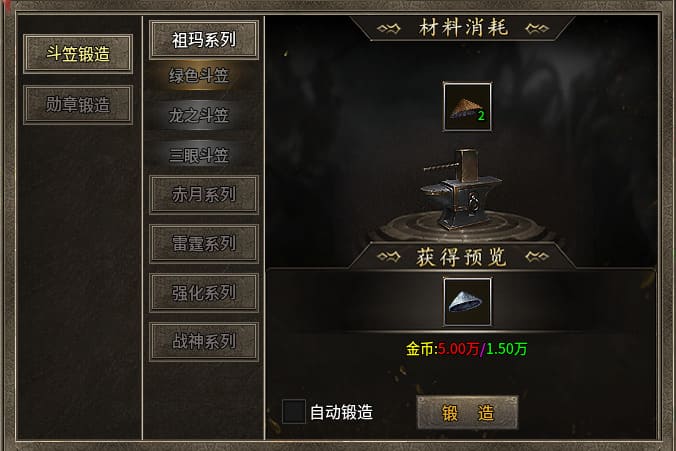Click the silver hat reward preview icon

click(x=467, y=302)
